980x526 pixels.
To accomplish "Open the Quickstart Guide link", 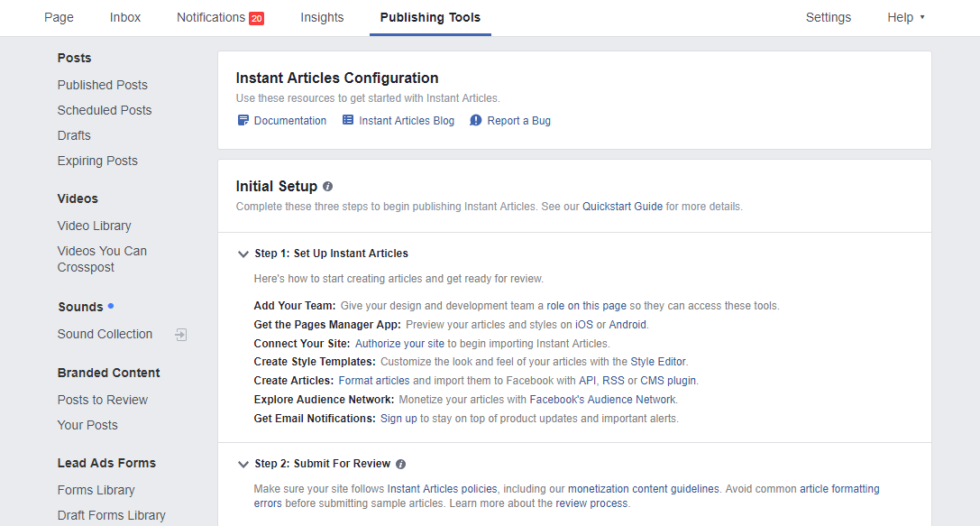I will pyautogui.click(x=622, y=207).
